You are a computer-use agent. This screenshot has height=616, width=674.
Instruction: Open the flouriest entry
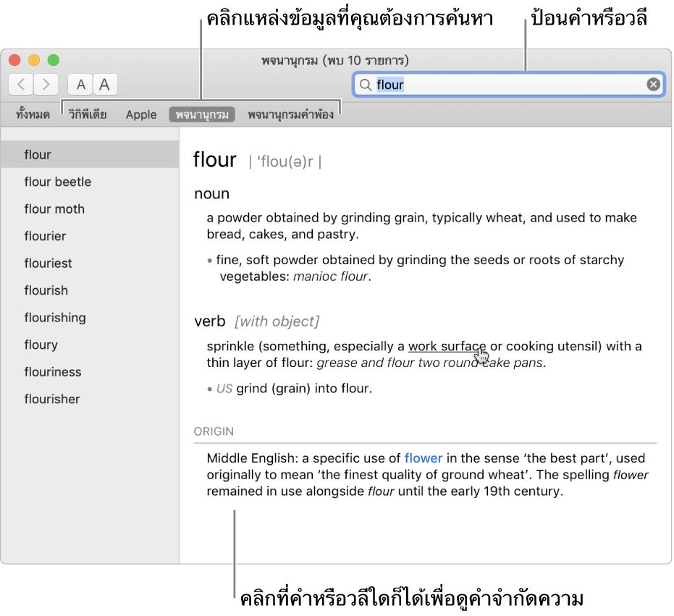click(x=90, y=263)
